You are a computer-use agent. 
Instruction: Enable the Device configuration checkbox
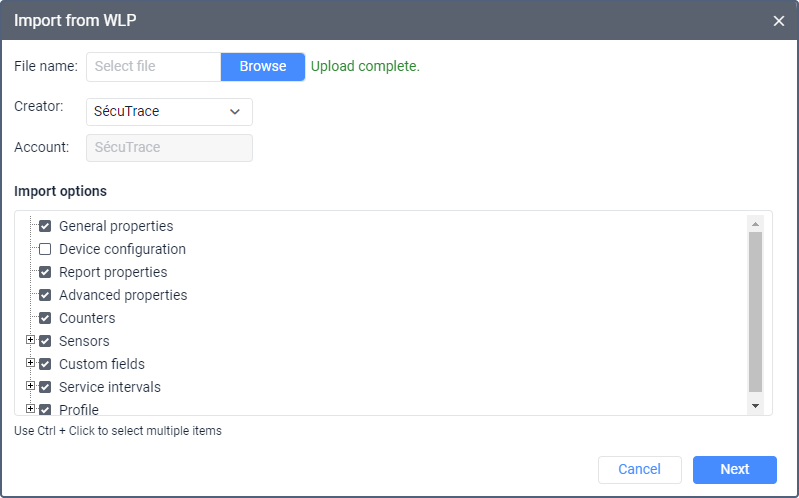coord(45,249)
